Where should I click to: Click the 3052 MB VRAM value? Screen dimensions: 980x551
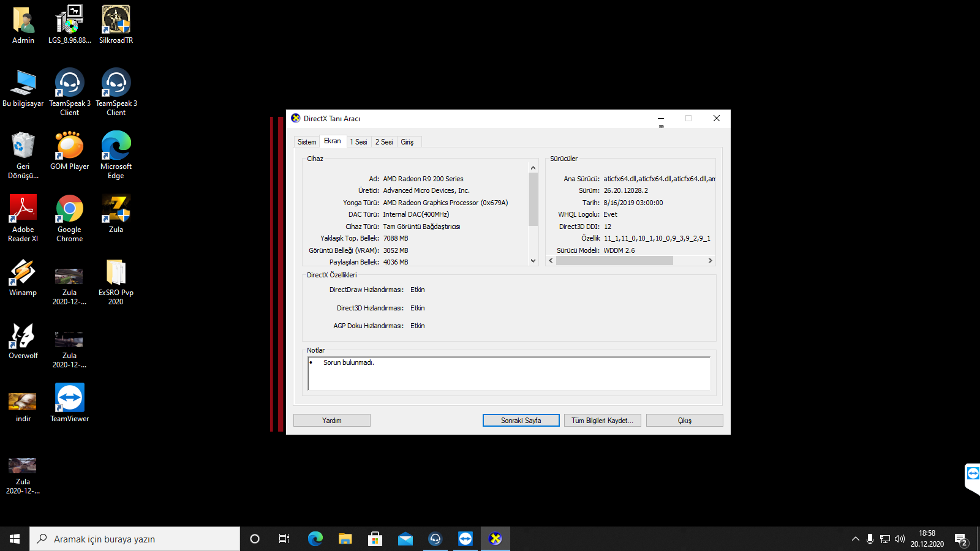click(x=396, y=250)
